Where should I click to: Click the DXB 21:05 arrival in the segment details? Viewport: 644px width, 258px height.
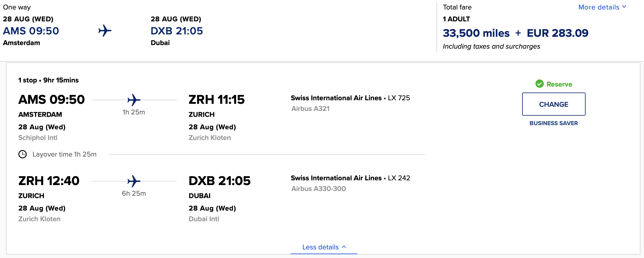pyautogui.click(x=219, y=181)
